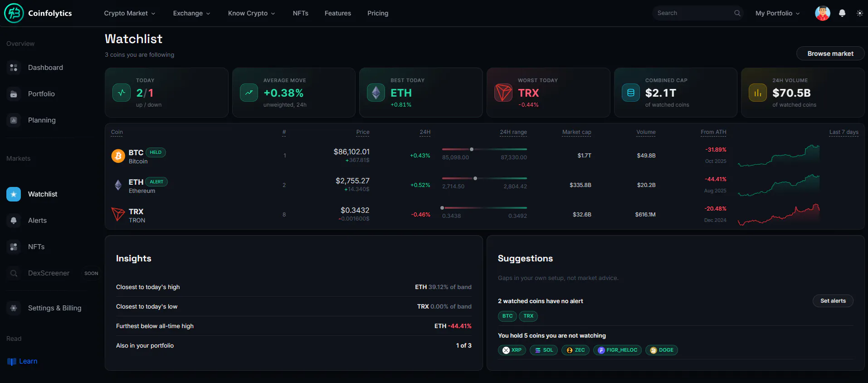Click the Settings & Billing gear icon

pos(14,308)
